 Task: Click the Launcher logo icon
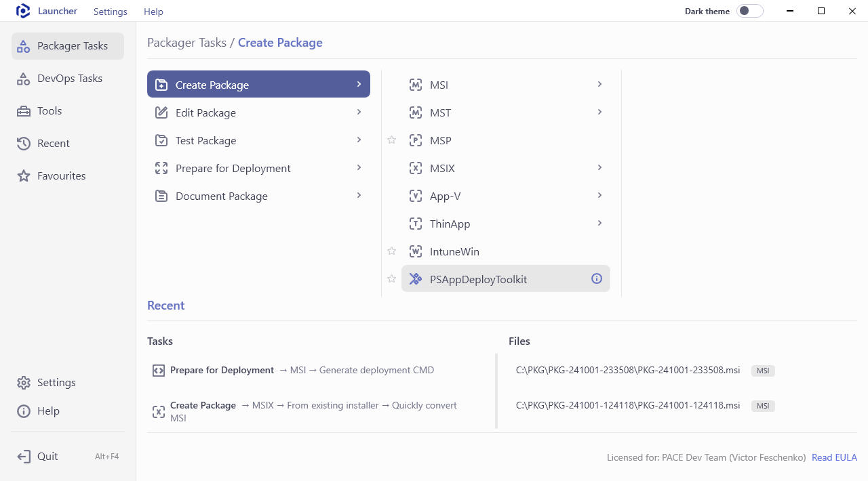pyautogui.click(x=23, y=11)
